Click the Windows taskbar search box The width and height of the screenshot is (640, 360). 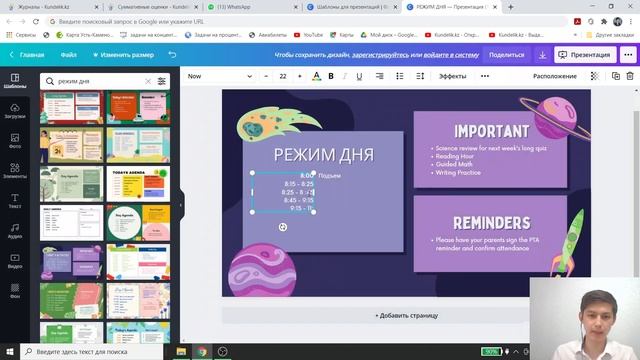(92, 351)
